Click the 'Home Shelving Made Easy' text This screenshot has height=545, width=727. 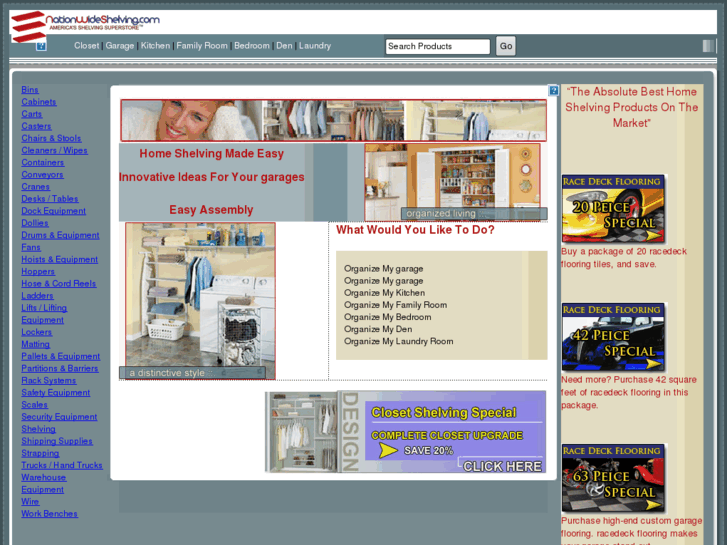[211, 154]
